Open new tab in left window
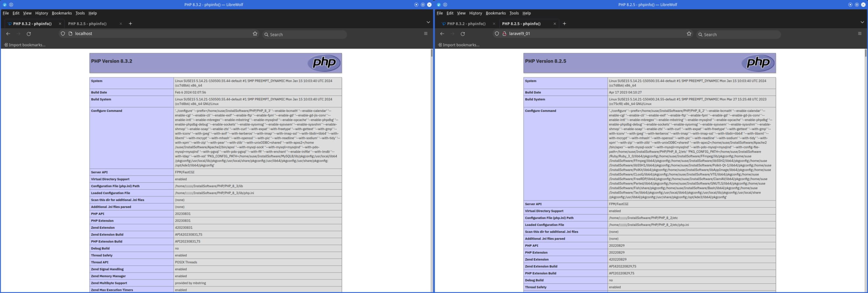This screenshot has width=868, height=293. (131, 24)
